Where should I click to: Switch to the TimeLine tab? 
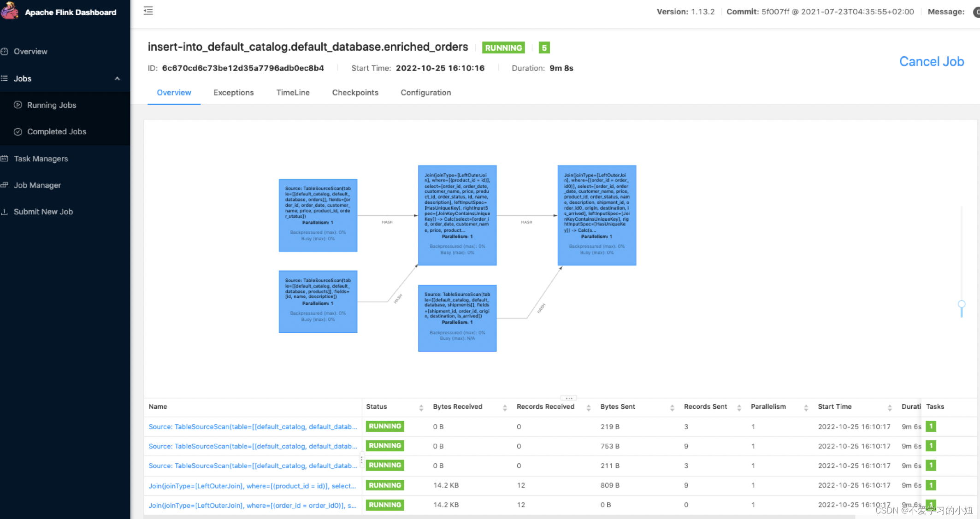click(293, 93)
